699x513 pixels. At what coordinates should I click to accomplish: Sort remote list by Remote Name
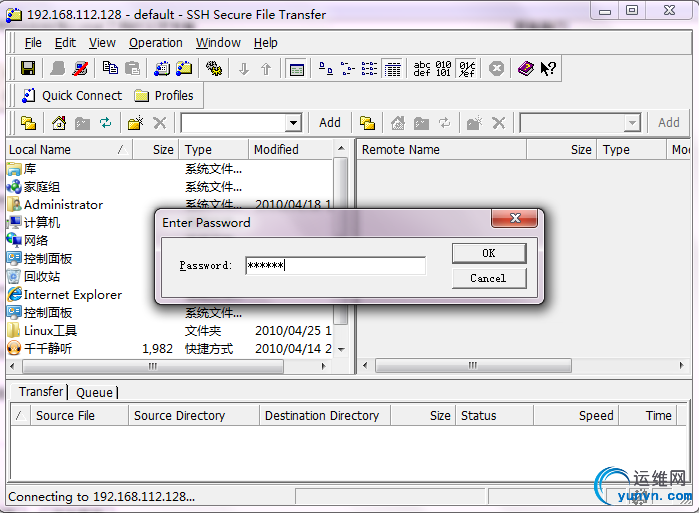[x=442, y=150]
